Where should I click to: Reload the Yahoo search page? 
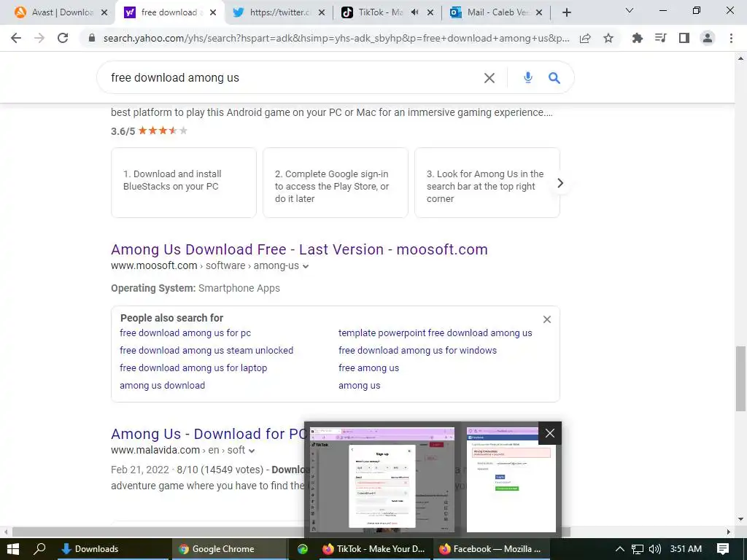pyautogui.click(x=63, y=38)
